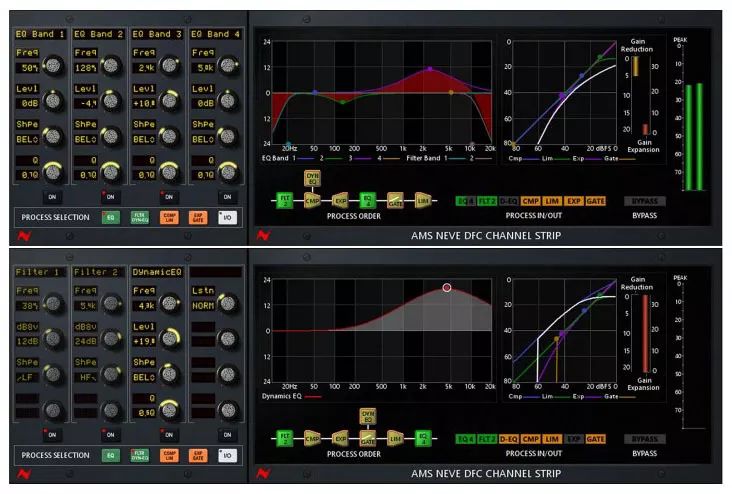
Task: Select the FLT 2 block in the upper Process Order chain
Action: (284, 201)
